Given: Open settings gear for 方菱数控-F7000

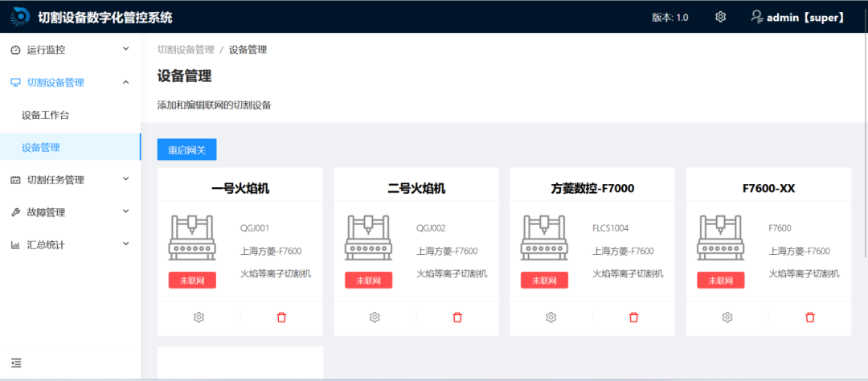Looking at the screenshot, I should click(551, 317).
